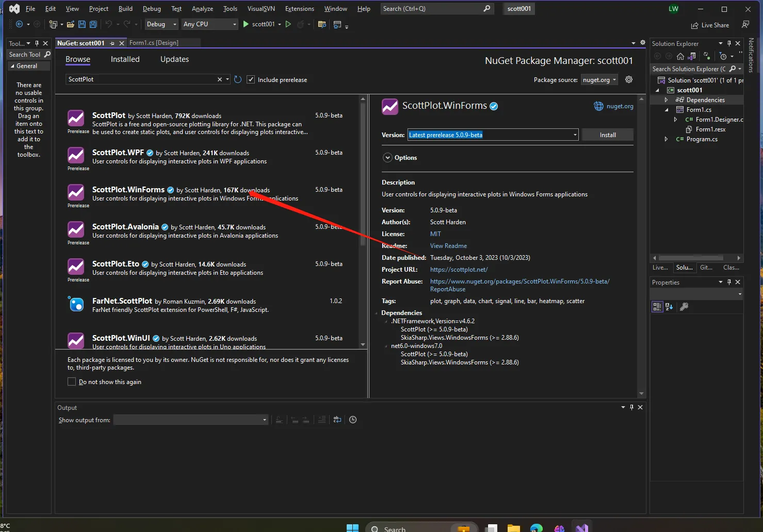The image size is (763, 532).
Task: Click the Output panel clock timestamp icon
Action: click(353, 420)
